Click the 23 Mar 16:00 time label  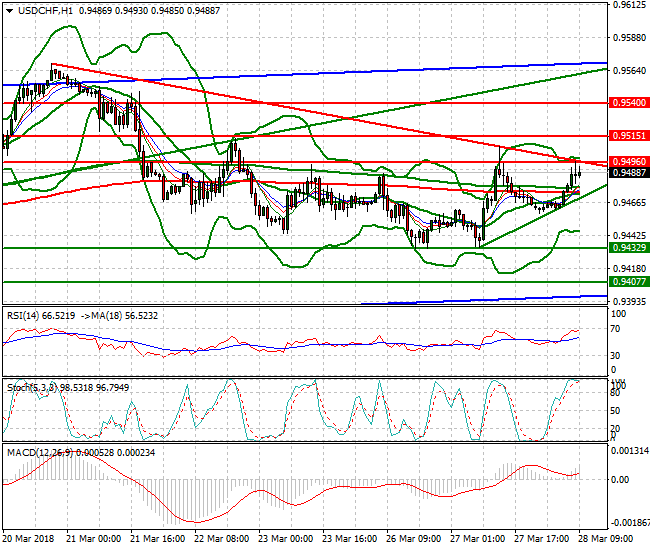(x=349, y=539)
